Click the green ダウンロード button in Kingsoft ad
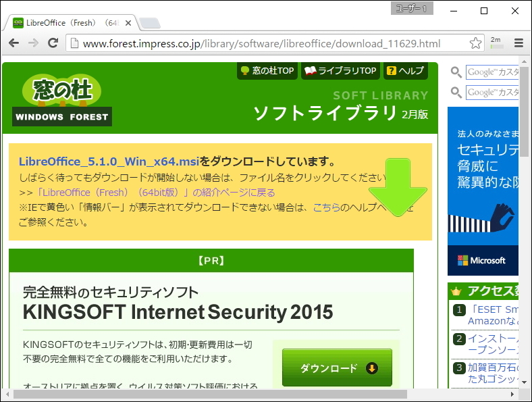This screenshot has width=532, height=402. pyautogui.click(x=337, y=368)
